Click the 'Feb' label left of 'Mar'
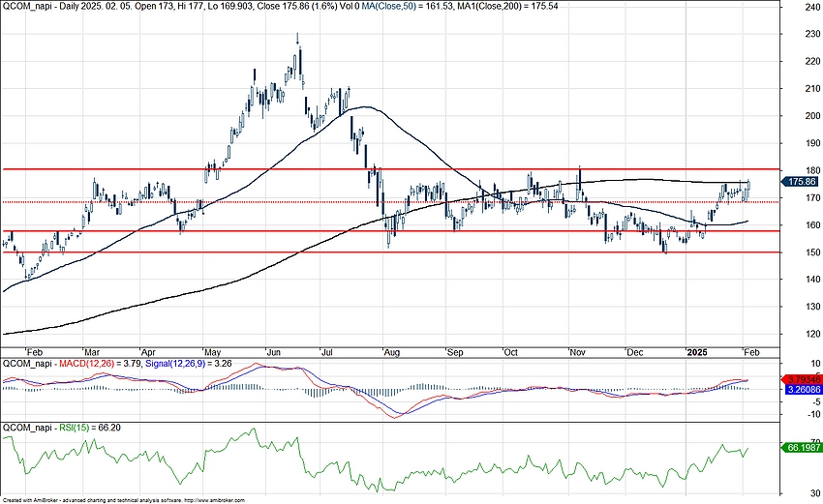This screenshot has height=504, width=823. click(x=35, y=352)
